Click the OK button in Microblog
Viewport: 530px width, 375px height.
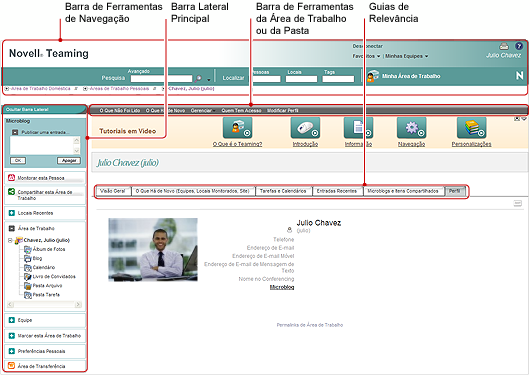click(x=18, y=161)
